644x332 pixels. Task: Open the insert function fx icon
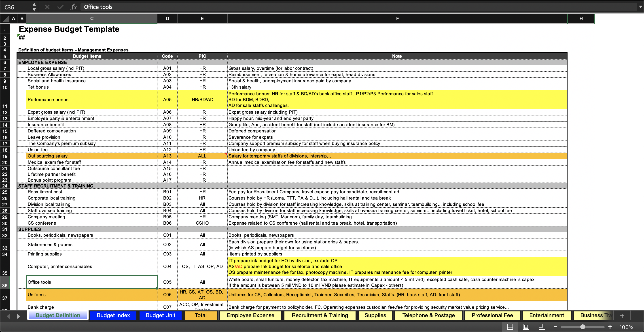tap(74, 7)
